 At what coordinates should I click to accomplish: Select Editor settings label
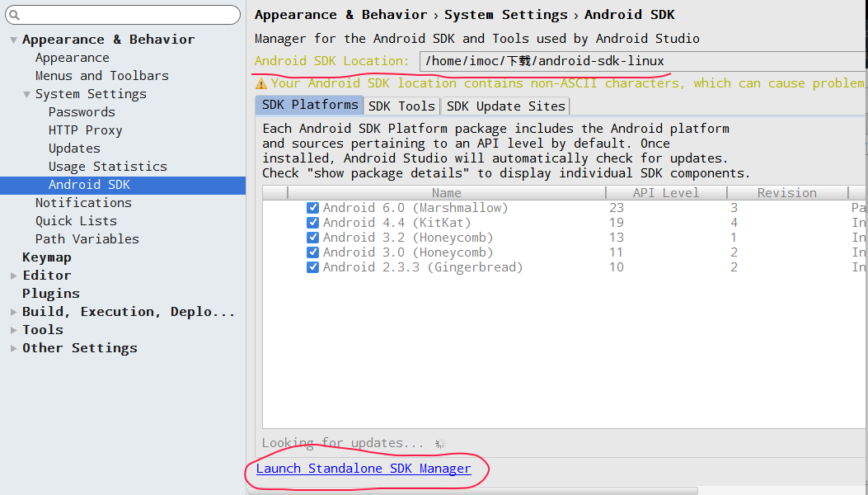(47, 276)
